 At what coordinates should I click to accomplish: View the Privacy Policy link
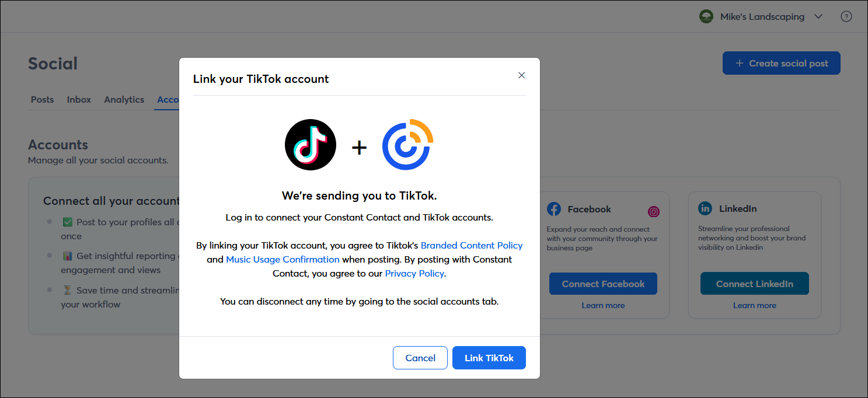(414, 273)
